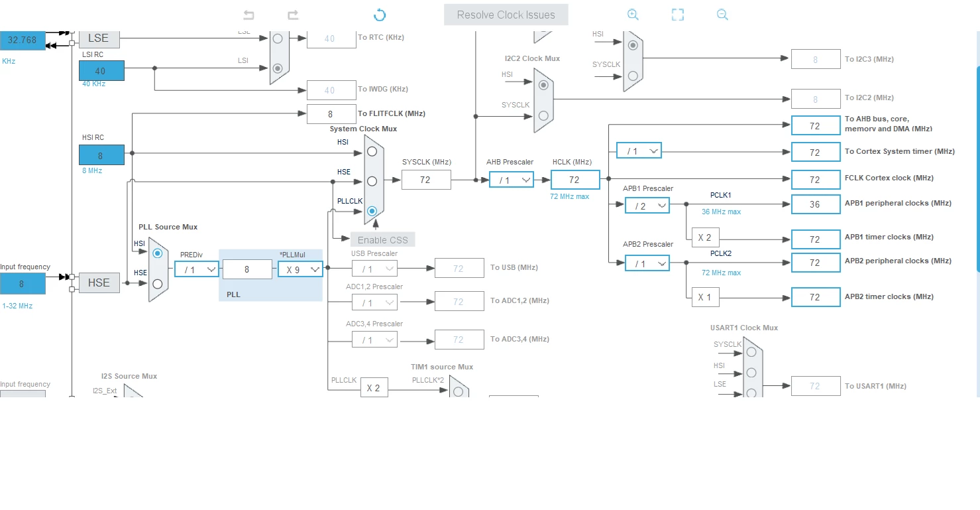This screenshot has width=980, height=510.
Task: Click the refresh clock tree icon
Action: [380, 15]
